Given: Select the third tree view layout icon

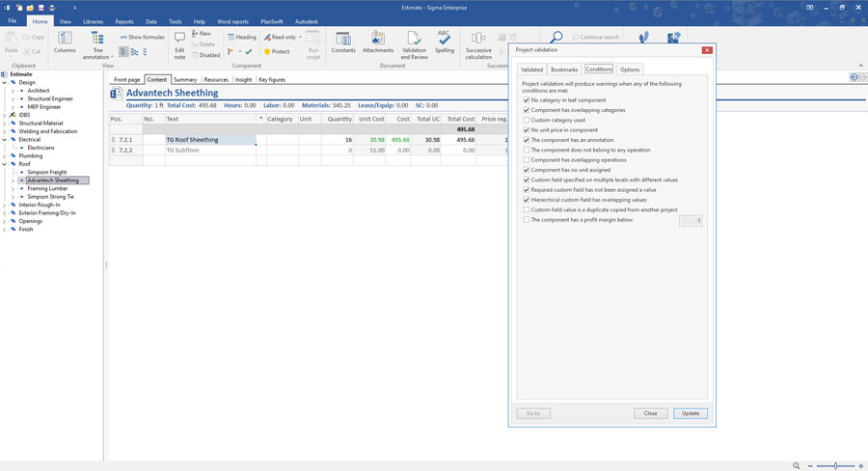Looking at the screenshot, I should click(145, 51).
